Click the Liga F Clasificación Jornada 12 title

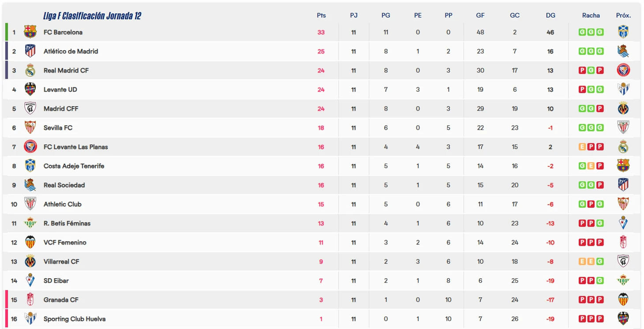[x=92, y=16]
